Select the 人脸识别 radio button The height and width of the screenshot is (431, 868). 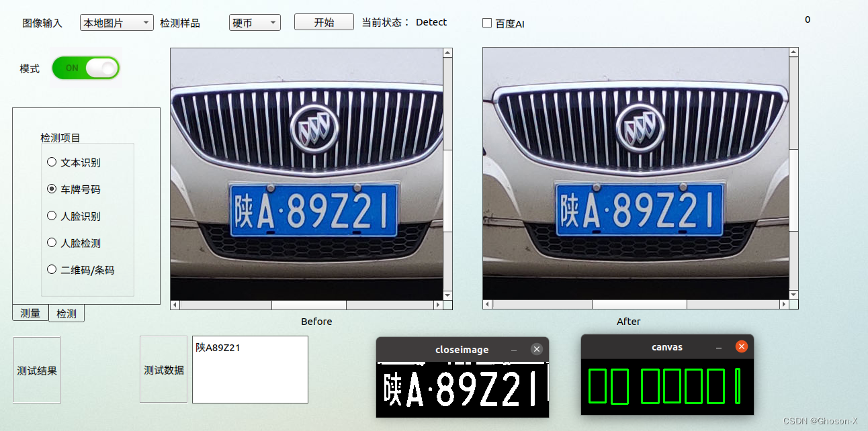click(x=52, y=216)
